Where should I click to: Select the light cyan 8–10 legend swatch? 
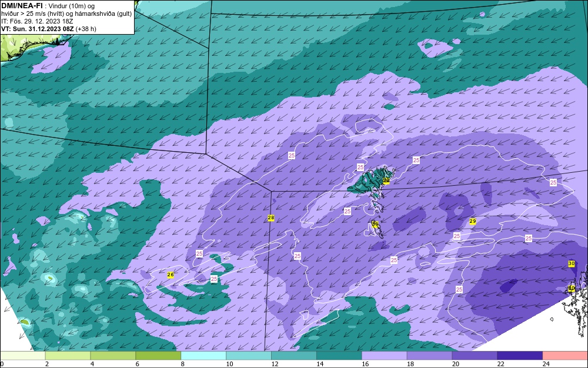point(203,356)
